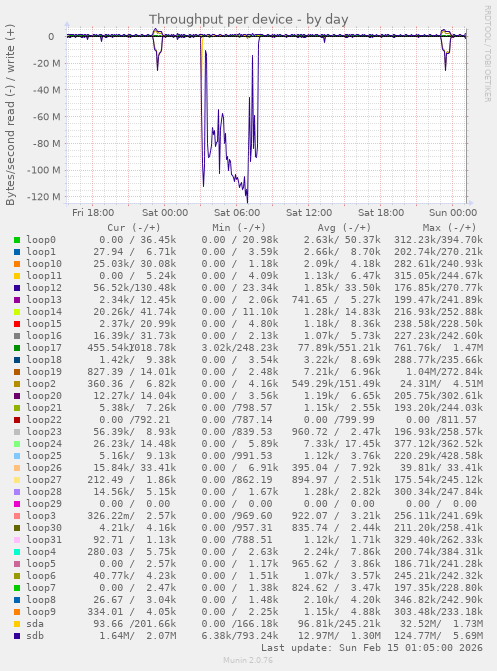Click loop2 max value '24.31M/ 4.51M'
This screenshot has height=671, width=497.
coord(441,384)
